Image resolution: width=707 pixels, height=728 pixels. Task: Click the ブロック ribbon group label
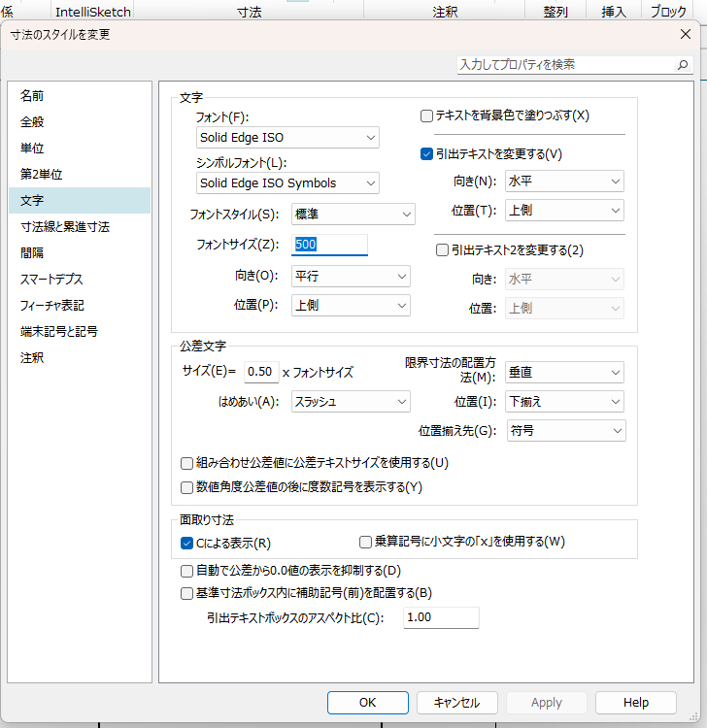click(668, 12)
